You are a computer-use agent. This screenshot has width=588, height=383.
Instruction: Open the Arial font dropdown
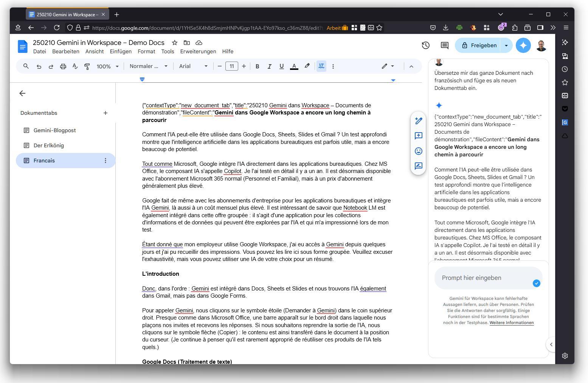(x=193, y=66)
